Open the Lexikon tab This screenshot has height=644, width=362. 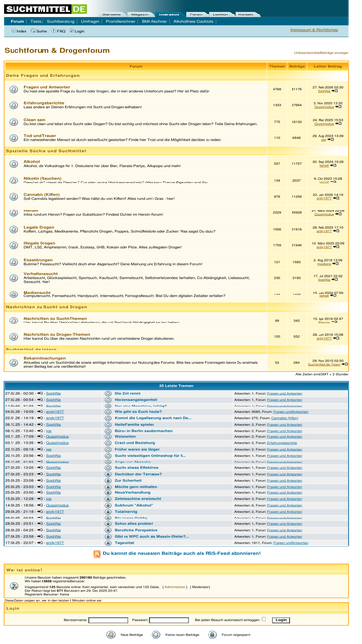tap(220, 14)
